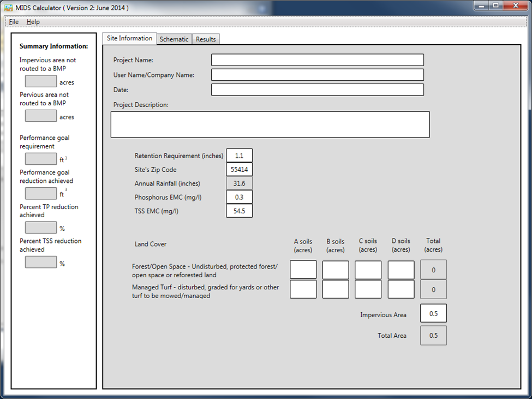Switch to the Schematic tab
This screenshot has height=399, width=532.
174,39
